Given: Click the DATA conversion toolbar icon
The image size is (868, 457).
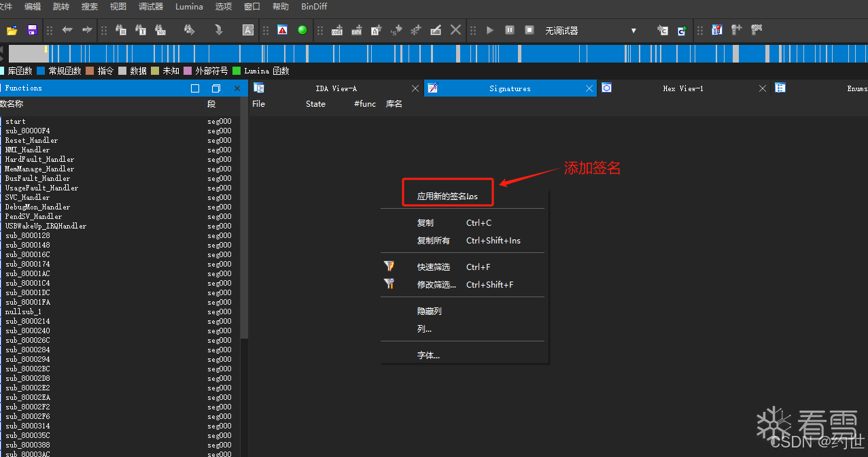Looking at the screenshot, I should (357, 30).
